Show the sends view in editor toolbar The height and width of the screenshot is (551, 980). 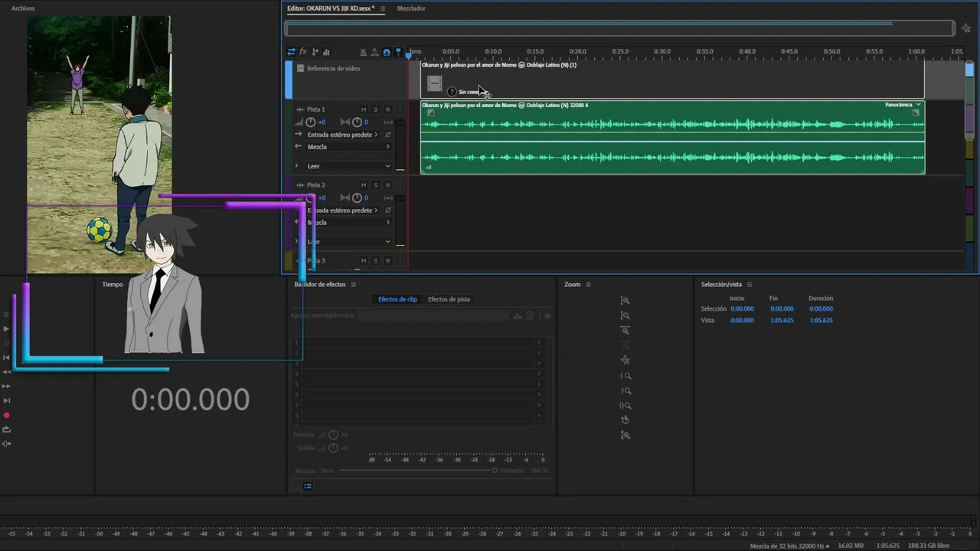pos(315,52)
